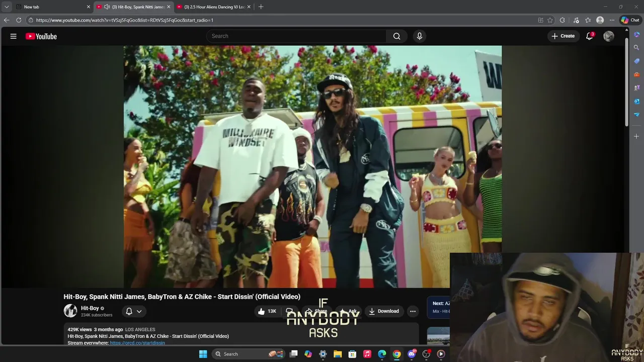Reload the page with the refresh icon

(19, 20)
